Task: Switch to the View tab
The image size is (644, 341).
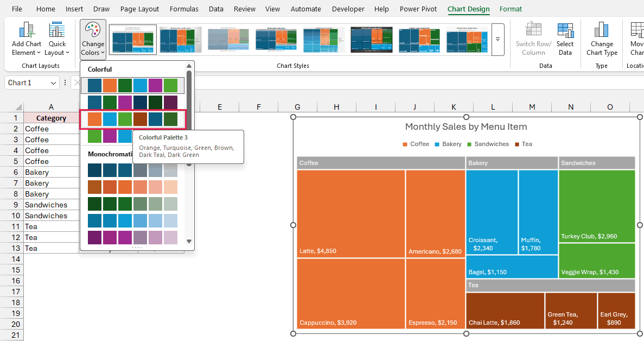Action: (x=272, y=9)
